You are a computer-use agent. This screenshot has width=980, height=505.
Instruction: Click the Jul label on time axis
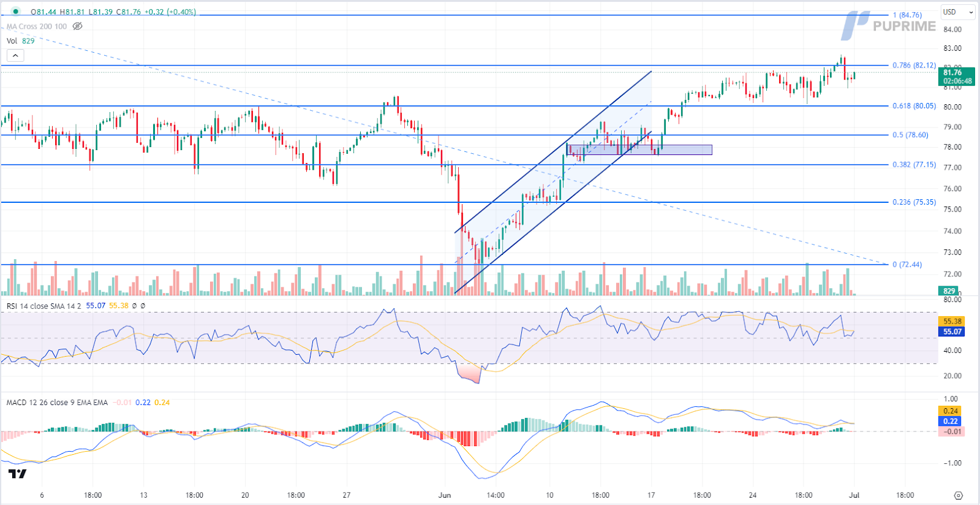pyautogui.click(x=854, y=495)
